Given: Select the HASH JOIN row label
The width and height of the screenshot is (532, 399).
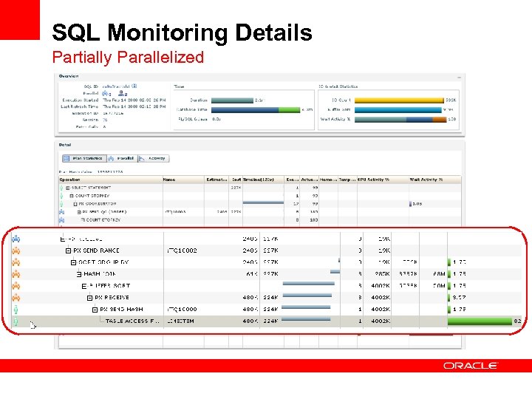Looking at the screenshot, I should tap(100, 274).
